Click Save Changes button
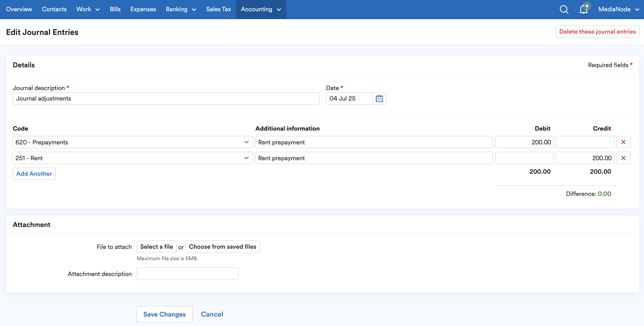The width and height of the screenshot is (644, 326). click(x=164, y=314)
